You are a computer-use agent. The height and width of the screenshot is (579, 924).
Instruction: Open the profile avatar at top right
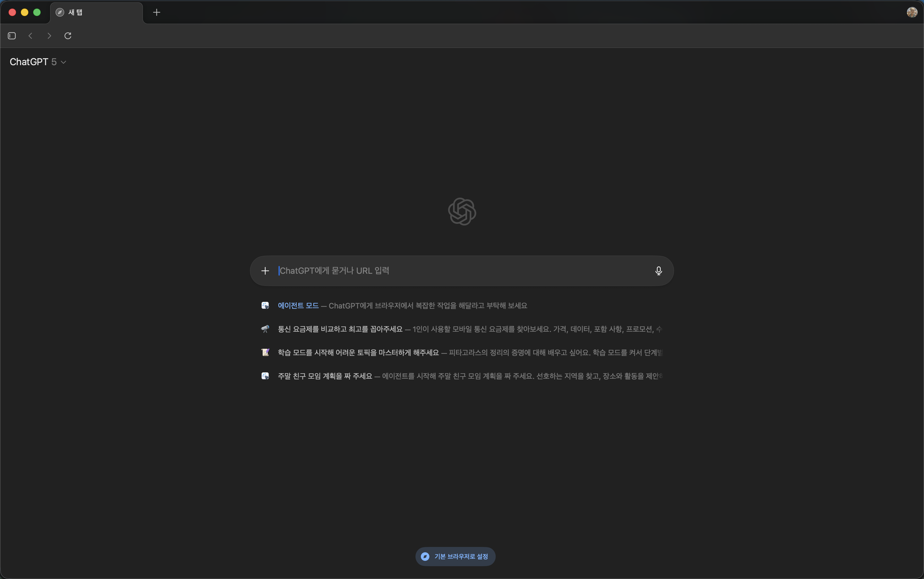point(912,12)
